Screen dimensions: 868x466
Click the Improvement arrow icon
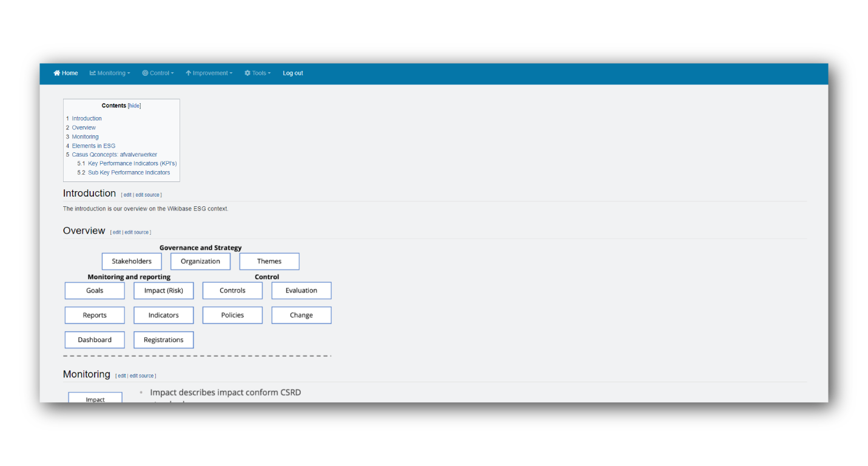(x=187, y=73)
